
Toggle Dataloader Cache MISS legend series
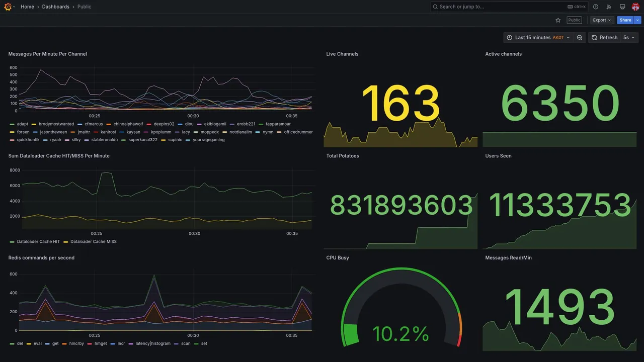90,242
